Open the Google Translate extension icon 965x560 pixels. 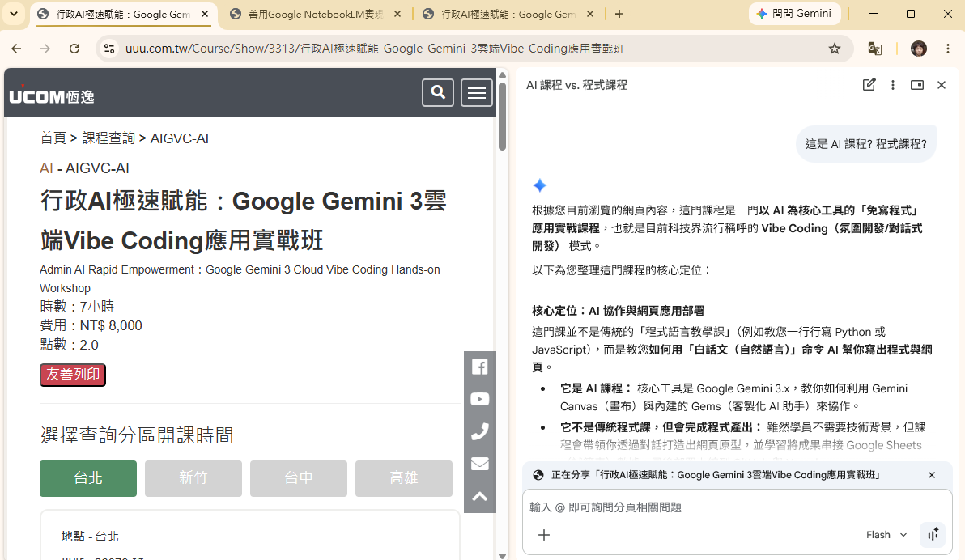pyautogui.click(x=874, y=49)
